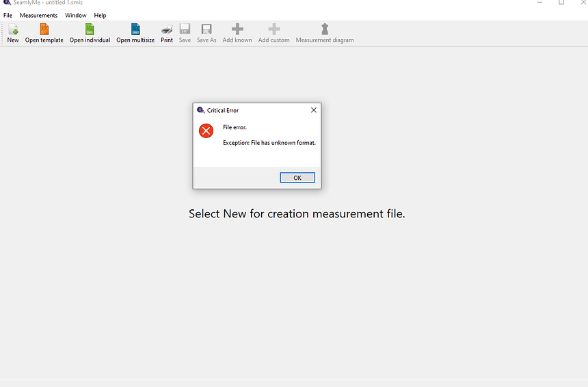Select the Open multisize toolbar icon
588x387 pixels.
[x=135, y=29]
